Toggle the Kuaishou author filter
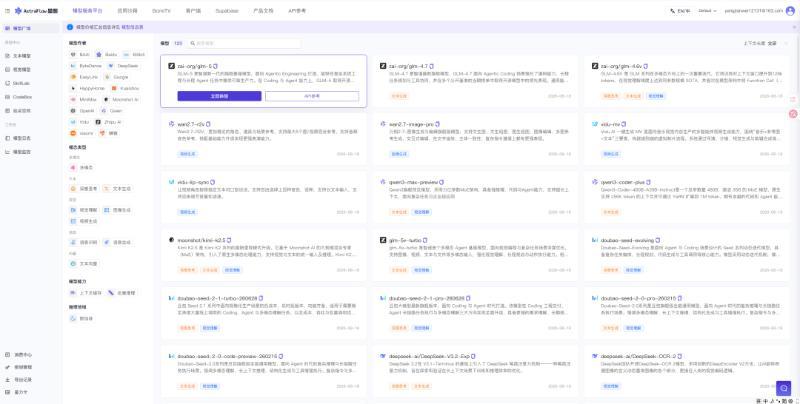Image resolution: width=800 pixels, height=404 pixels. click(126, 88)
